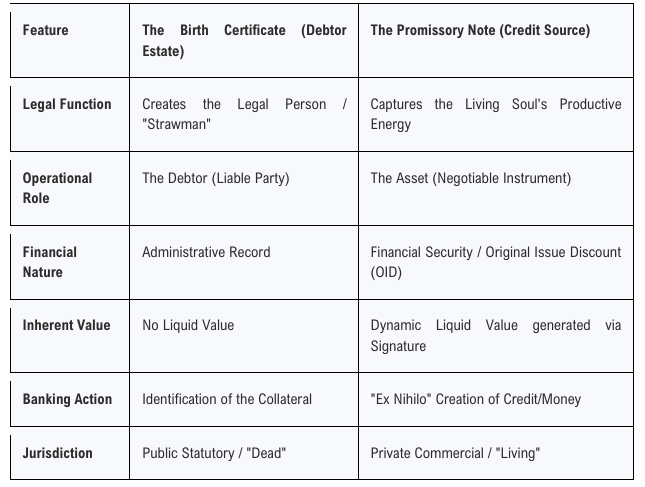645x487 pixels.
Task: Select the "Administrative Record" cell
Action: [206, 252]
